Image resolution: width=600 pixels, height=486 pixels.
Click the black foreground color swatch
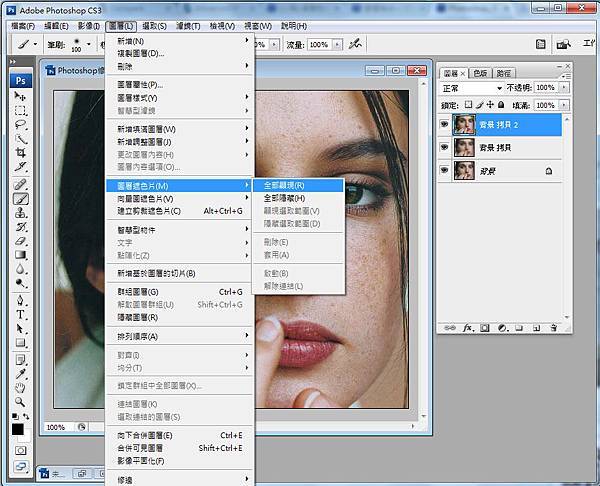pyautogui.click(x=16, y=429)
